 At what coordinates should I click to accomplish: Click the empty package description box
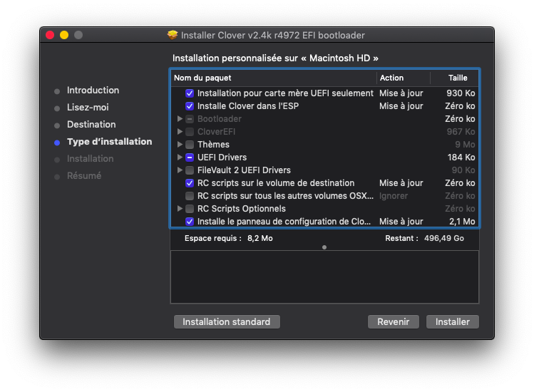point(324,277)
